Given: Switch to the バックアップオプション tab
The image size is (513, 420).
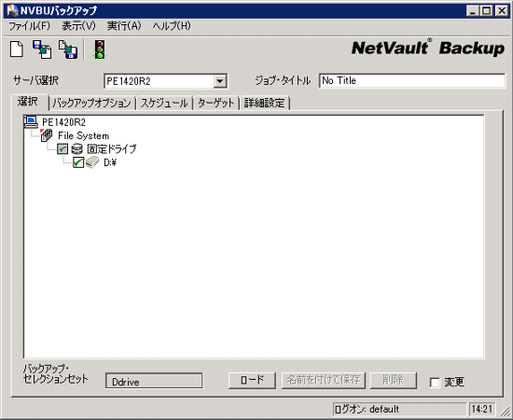Looking at the screenshot, I should tap(92, 103).
